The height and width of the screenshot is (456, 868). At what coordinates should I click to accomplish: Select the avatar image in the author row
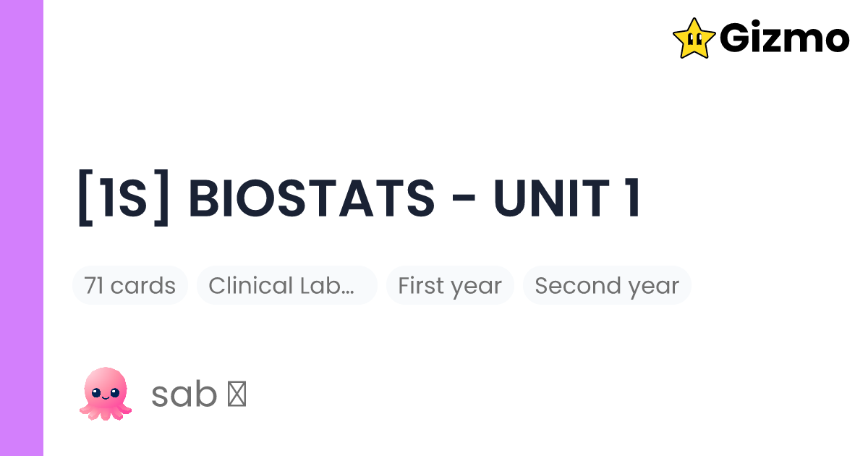pos(106,394)
